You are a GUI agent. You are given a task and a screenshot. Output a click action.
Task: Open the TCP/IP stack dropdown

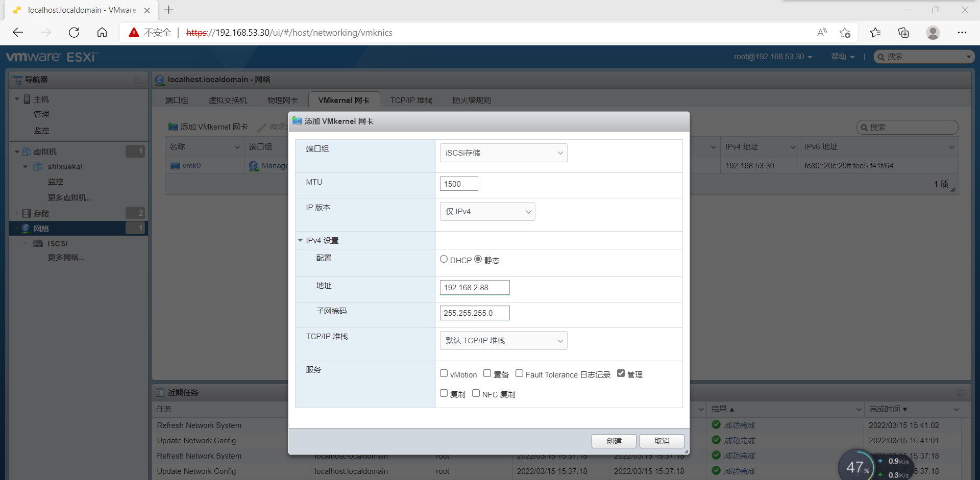pyautogui.click(x=503, y=341)
